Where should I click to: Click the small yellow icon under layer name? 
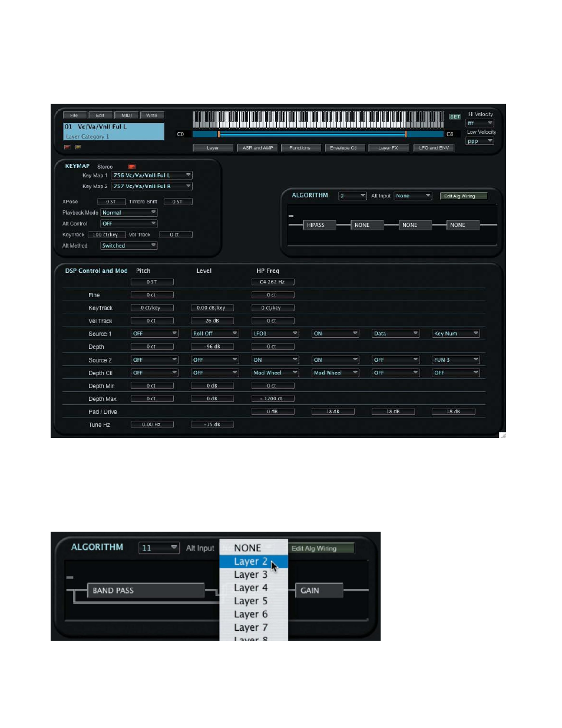coord(78,147)
